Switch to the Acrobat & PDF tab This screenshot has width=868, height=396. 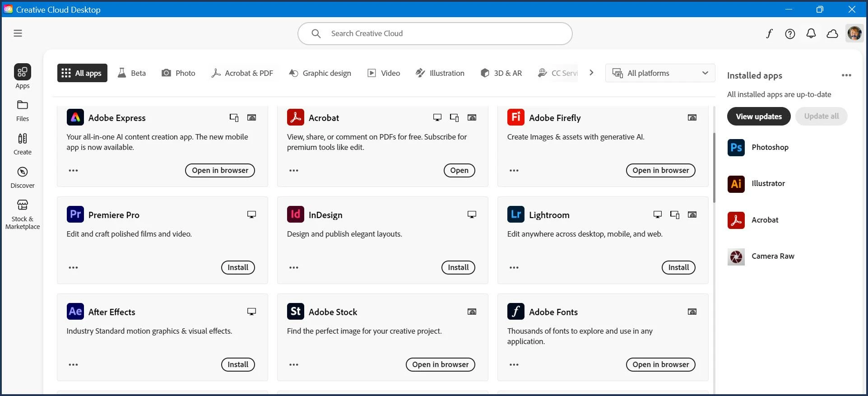pyautogui.click(x=242, y=73)
